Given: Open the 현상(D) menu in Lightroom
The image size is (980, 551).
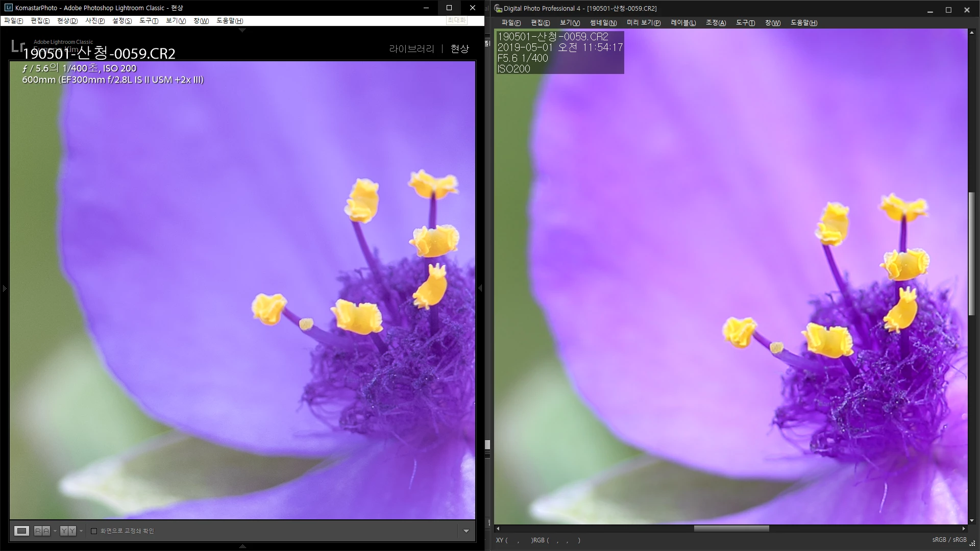Looking at the screenshot, I should [67, 21].
